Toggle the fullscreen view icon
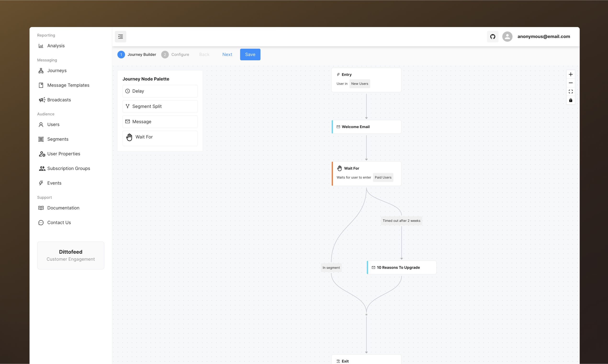The width and height of the screenshot is (608, 364). coord(571,91)
